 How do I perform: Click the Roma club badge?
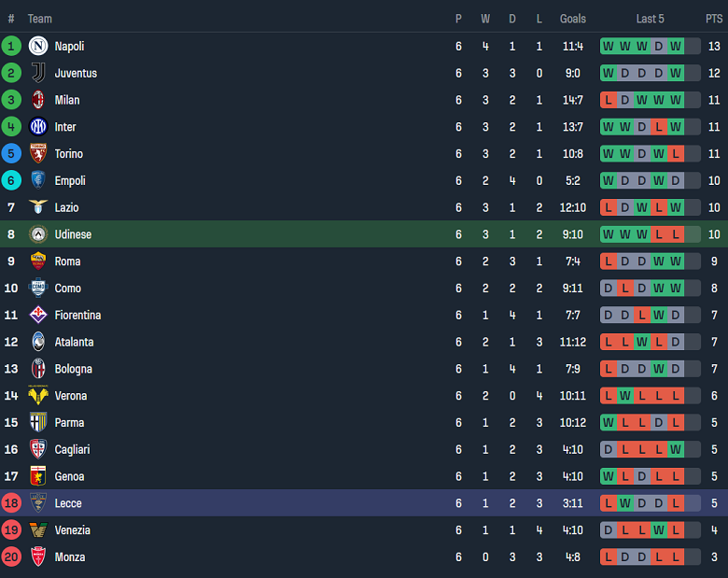38,261
